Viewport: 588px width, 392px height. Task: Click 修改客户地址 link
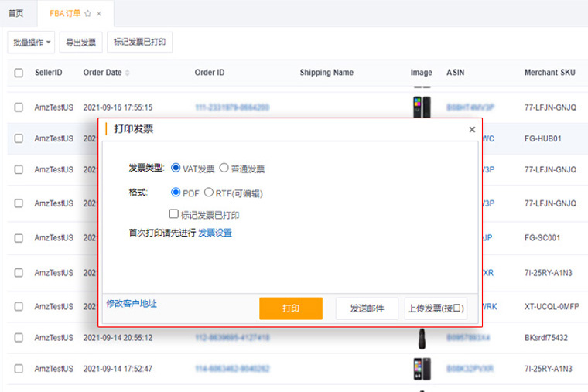click(132, 304)
